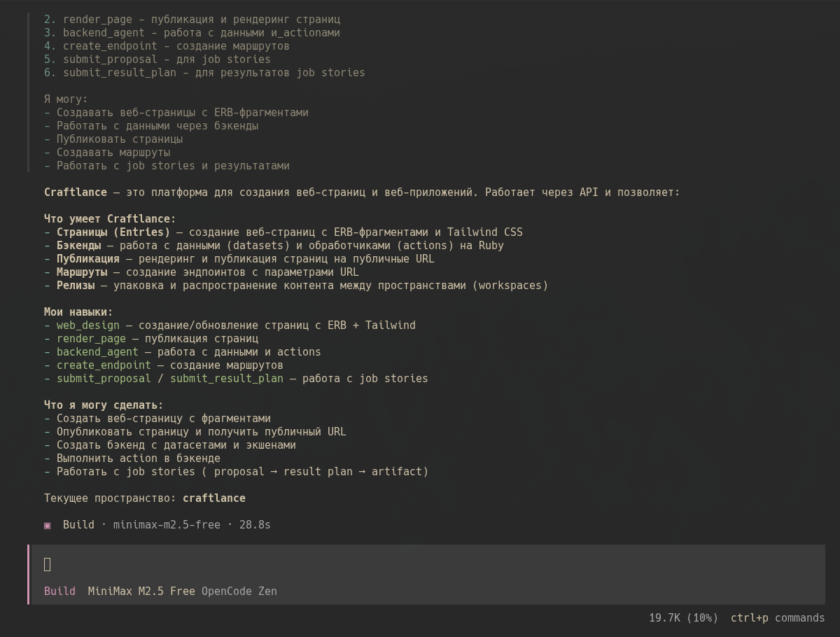
Task: Click the numbered "6. submit_result_plan" reasoning line
Action: (x=204, y=73)
